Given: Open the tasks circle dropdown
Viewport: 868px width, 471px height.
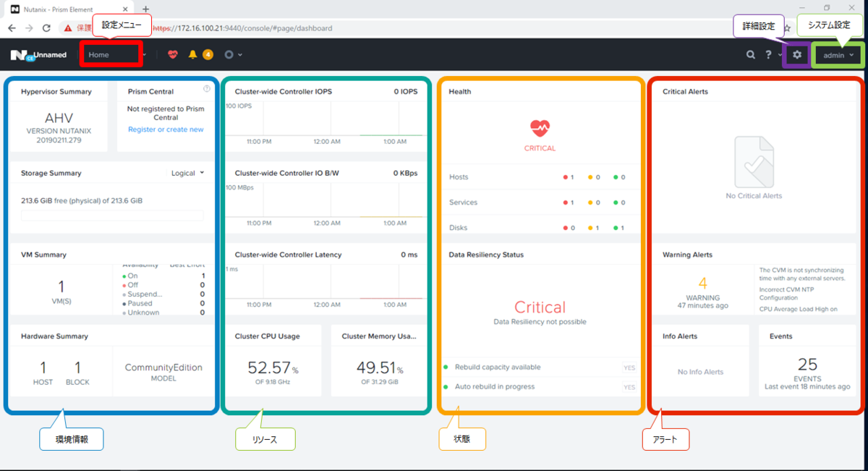Looking at the screenshot, I should [233, 55].
